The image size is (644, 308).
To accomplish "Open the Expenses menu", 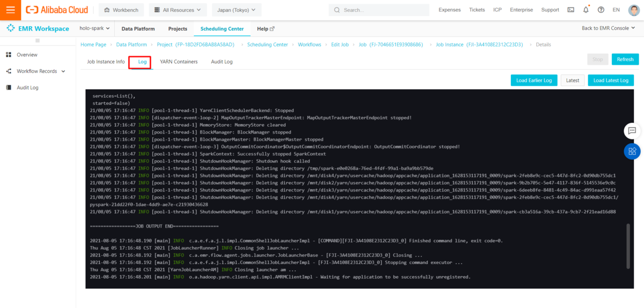I will coord(449,10).
